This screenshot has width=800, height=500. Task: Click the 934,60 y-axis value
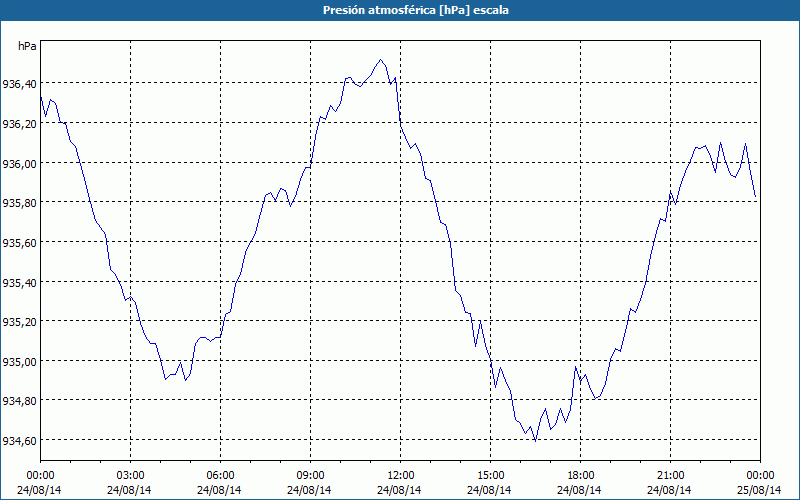point(20,441)
